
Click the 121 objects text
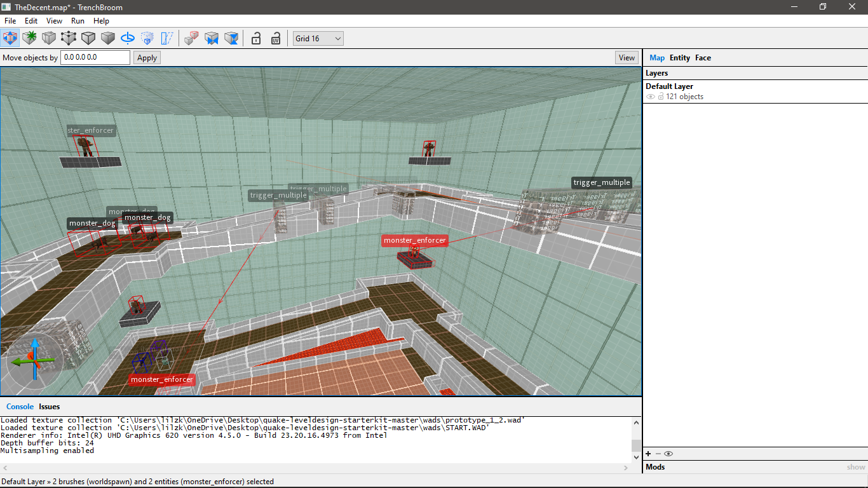[x=684, y=97]
